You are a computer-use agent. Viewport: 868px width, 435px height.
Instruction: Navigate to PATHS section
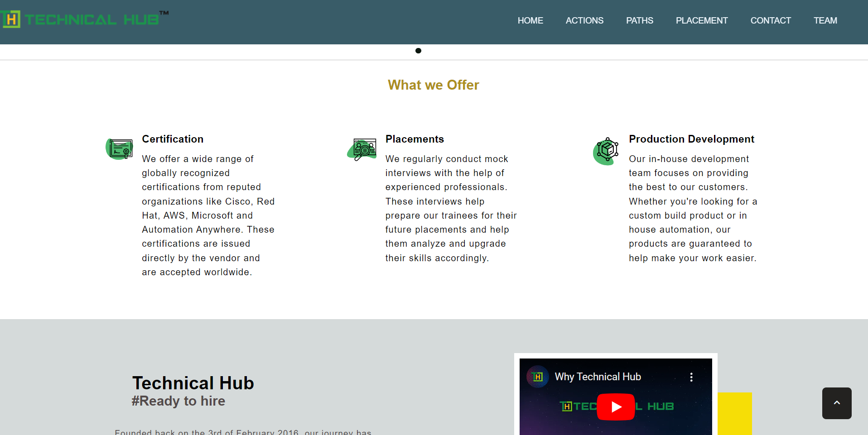point(639,20)
